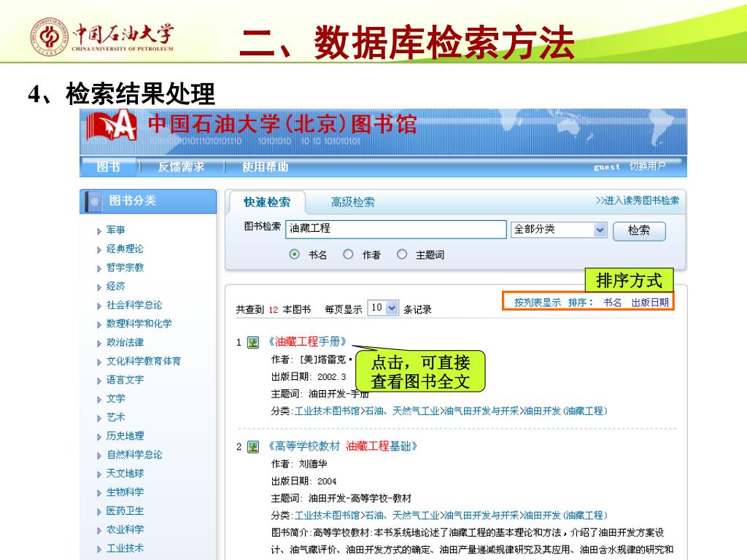
Task: Open the 文化科学教育体育 category
Action: [x=144, y=361]
